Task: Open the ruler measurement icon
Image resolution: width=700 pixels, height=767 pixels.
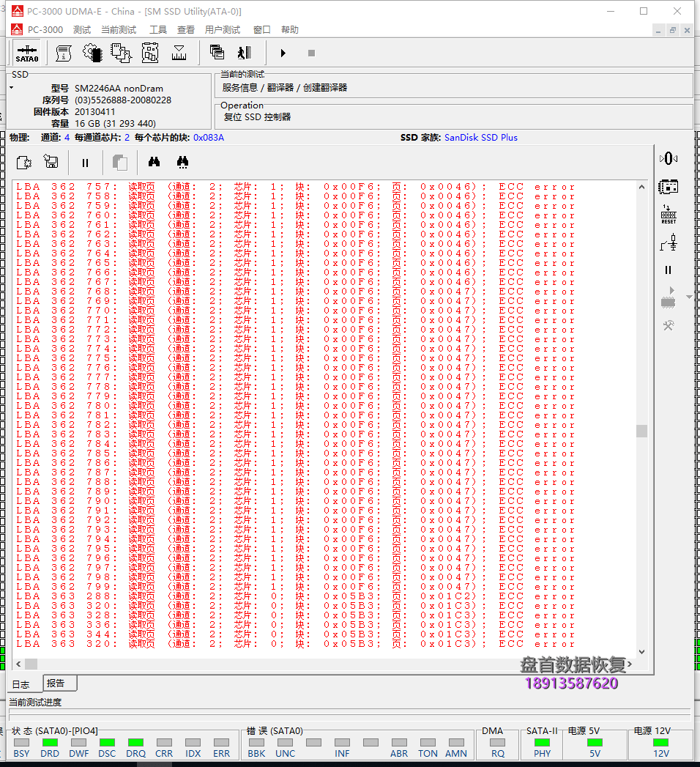Action: [x=179, y=53]
